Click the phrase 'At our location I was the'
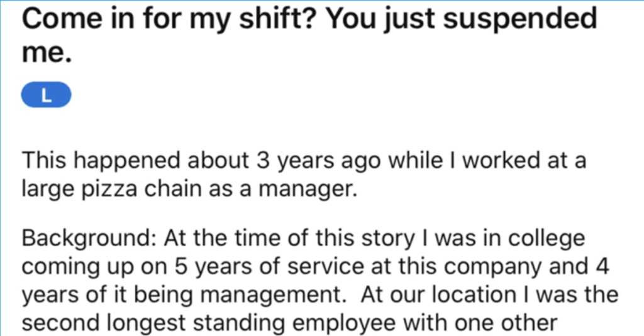 tap(489, 295)
